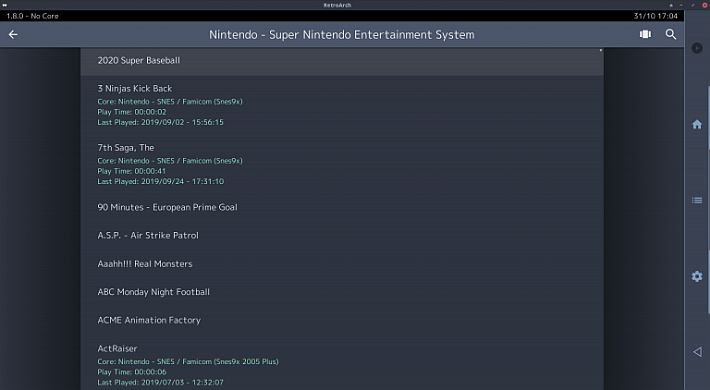Screen dimensions: 710x390
Task: Tap the round play button in sidebar
Action: click(697, 48)
